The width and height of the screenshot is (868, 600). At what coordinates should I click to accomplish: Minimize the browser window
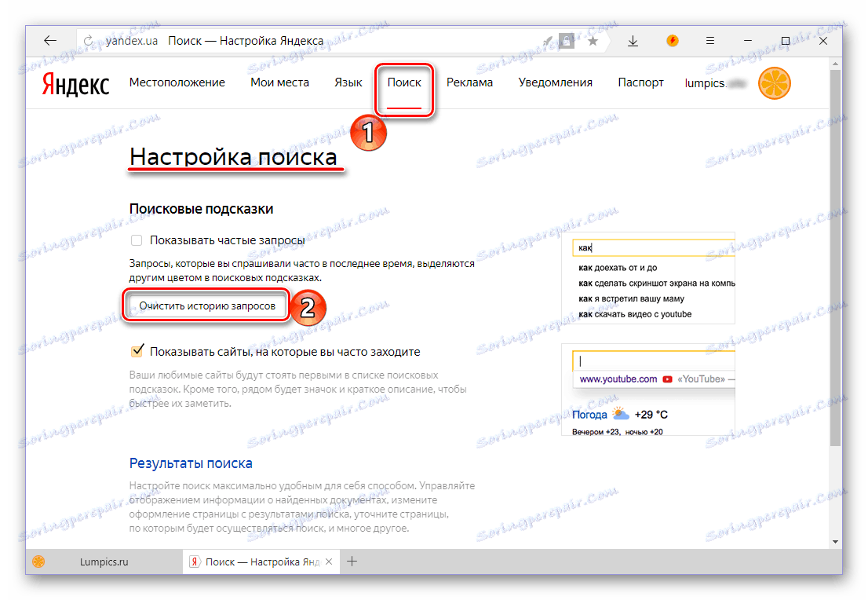tap(748, 40)
